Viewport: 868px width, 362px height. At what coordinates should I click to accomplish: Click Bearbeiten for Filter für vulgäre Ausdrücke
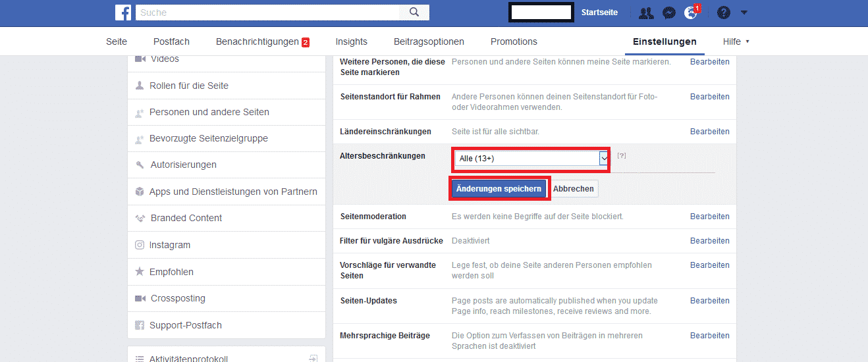pos(710,241)
